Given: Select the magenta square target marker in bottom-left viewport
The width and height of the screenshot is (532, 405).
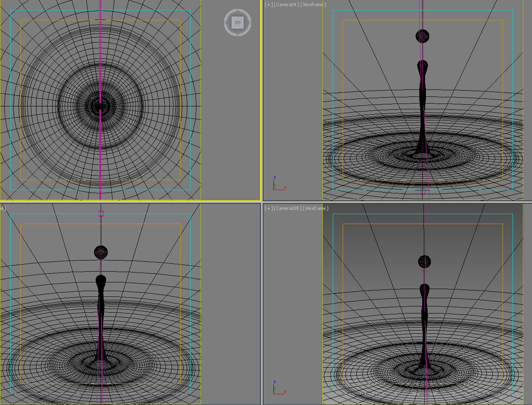Looking at the screenshot, I should pos(101,213).
